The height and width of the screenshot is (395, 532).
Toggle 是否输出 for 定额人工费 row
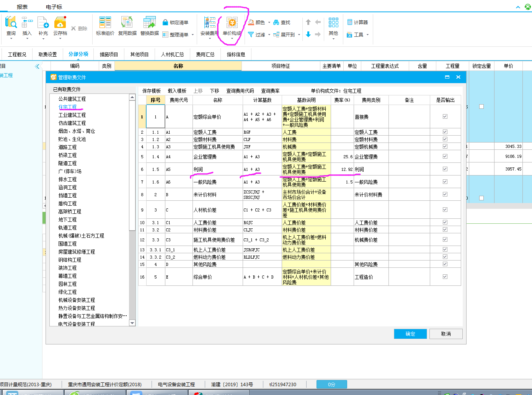(x=445, y=132)
